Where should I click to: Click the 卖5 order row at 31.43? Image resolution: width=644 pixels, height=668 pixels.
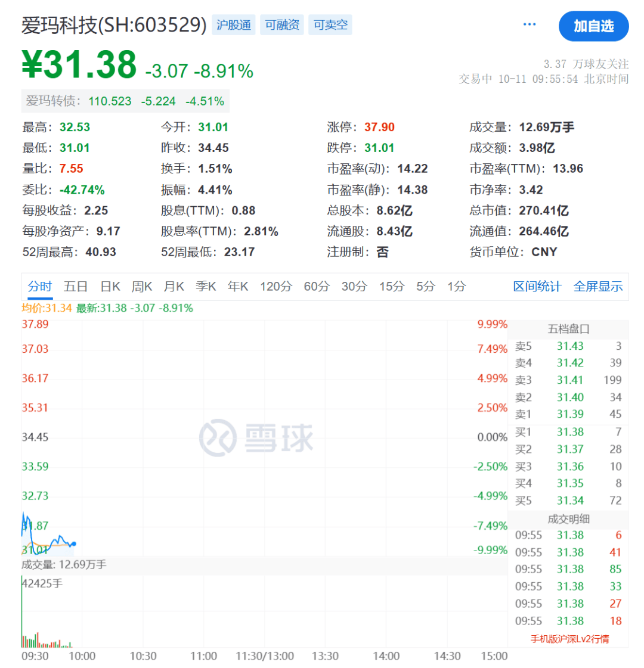click(x=568, y=346)
